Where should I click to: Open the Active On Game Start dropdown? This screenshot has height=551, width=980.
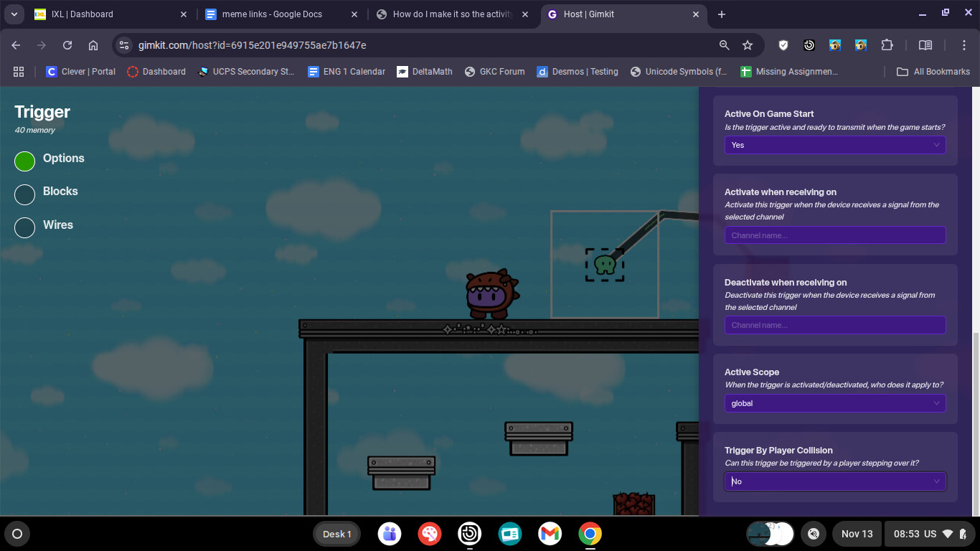pos(834,145)
